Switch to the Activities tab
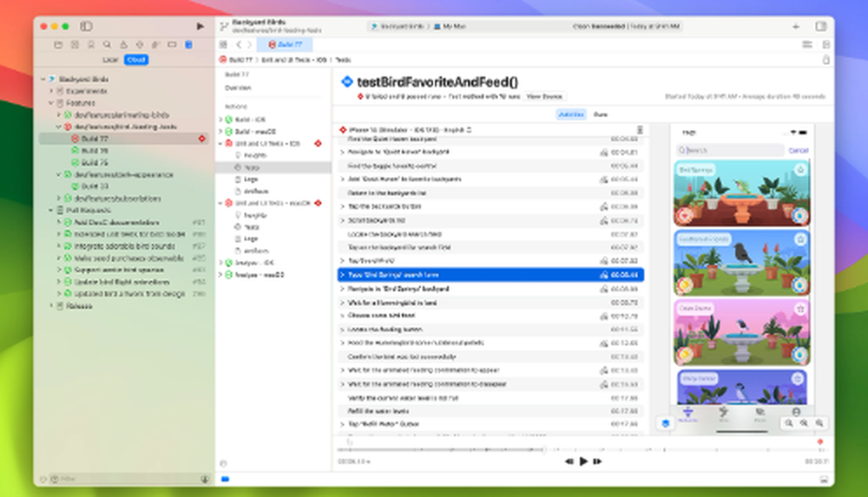The height and width of the screenshot is (497, 868). [x=571, y=114]
